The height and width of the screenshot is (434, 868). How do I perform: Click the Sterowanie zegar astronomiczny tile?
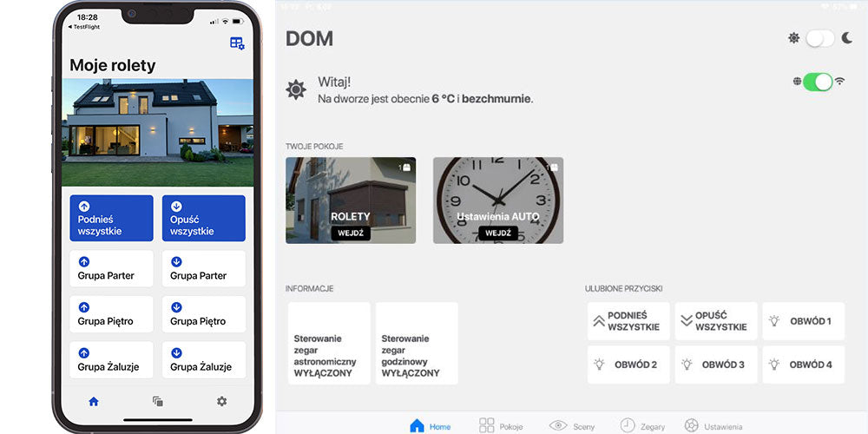pos(329,344)
